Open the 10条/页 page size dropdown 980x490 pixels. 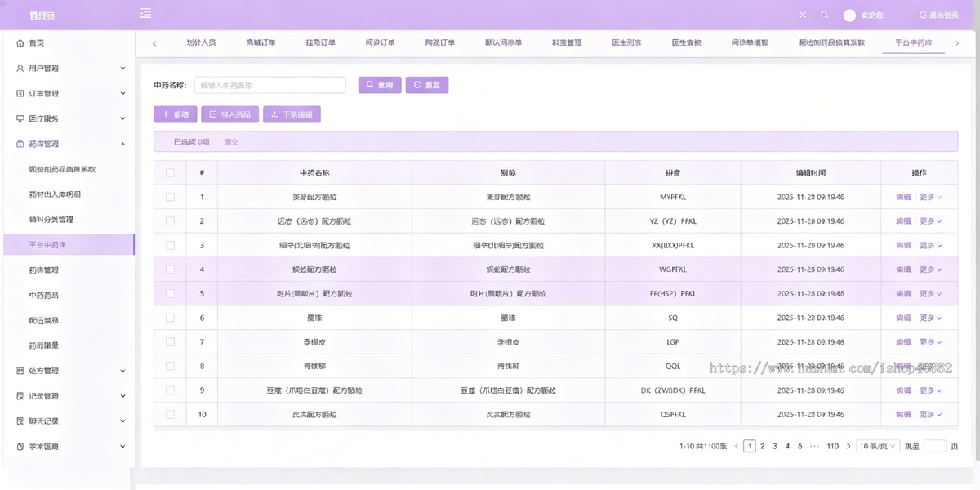[879, 446]
